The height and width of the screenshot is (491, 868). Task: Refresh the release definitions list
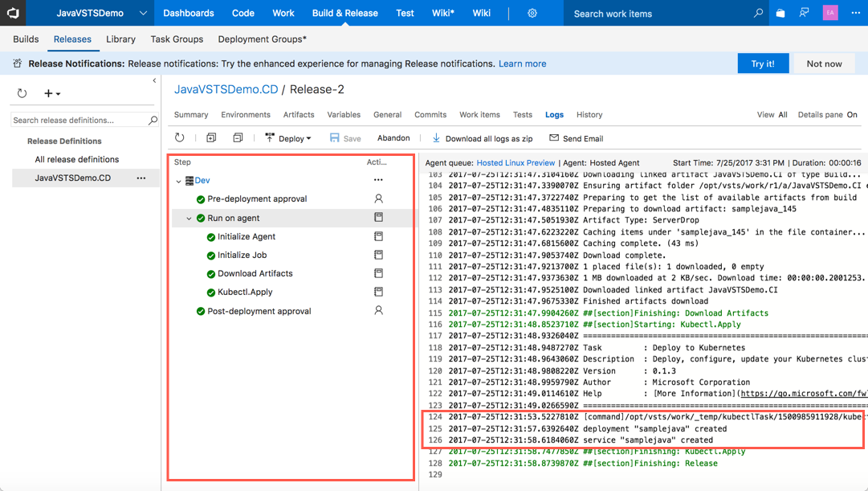point(22,93)
